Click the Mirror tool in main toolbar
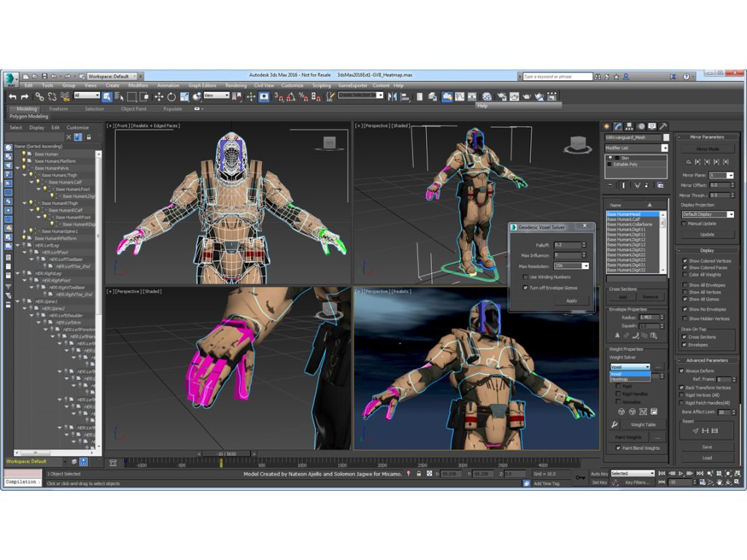747x560 pixels. point(392,96)
